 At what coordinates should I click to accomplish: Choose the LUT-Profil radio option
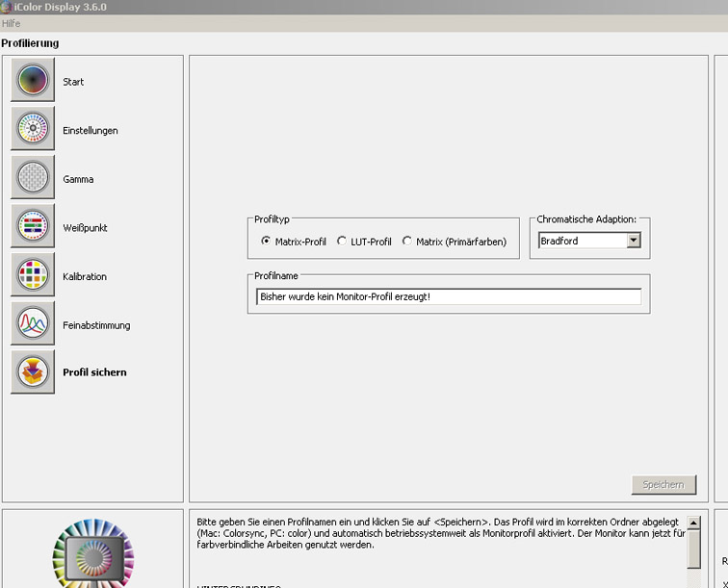tap(342, 242)
